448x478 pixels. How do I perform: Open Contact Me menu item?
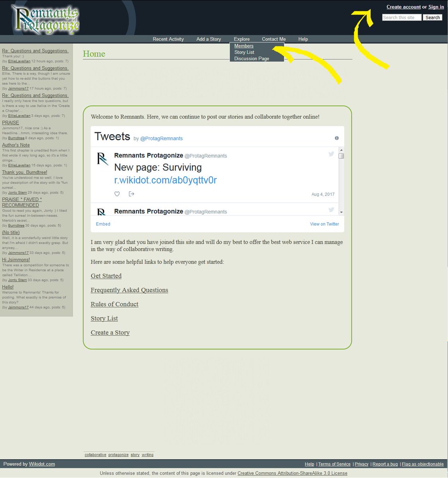274,39
